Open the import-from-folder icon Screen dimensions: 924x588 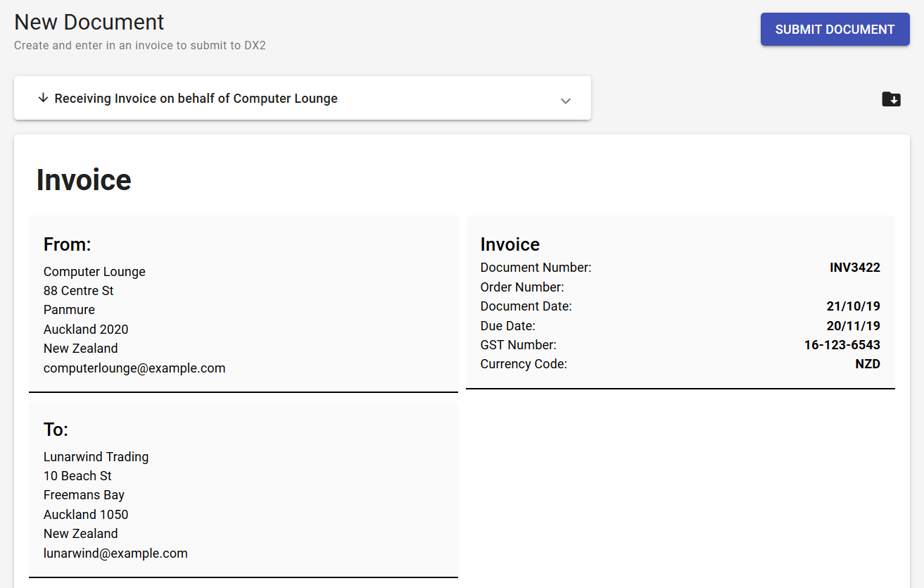click(891, 99)
